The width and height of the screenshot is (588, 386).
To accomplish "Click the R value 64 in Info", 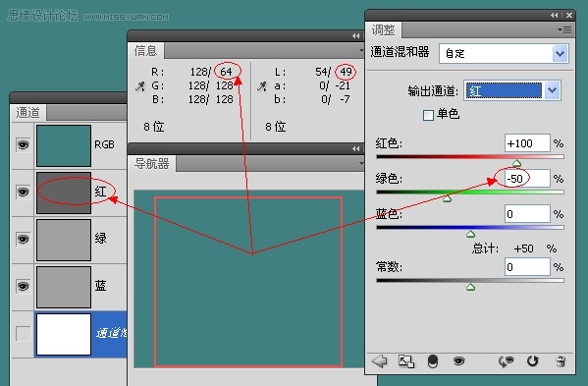I will pyautogui.click(x=226, y=72).
